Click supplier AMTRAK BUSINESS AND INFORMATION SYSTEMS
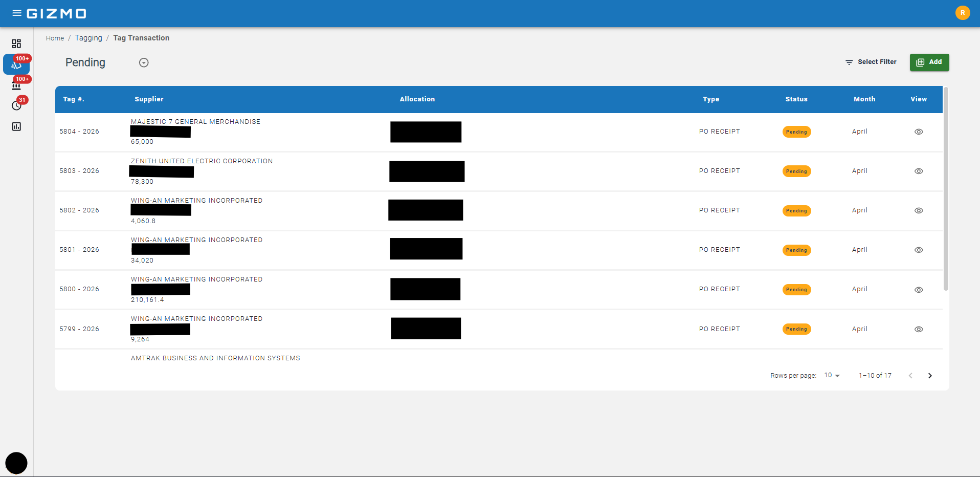Screen dimensions: 980x477 point(215,358)
